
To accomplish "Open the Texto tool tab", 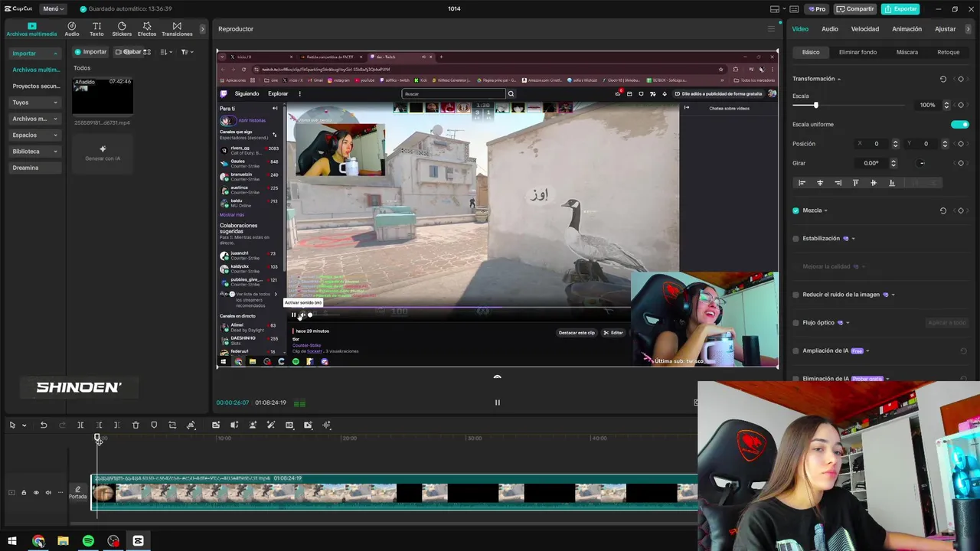I will tap(96, 29).
